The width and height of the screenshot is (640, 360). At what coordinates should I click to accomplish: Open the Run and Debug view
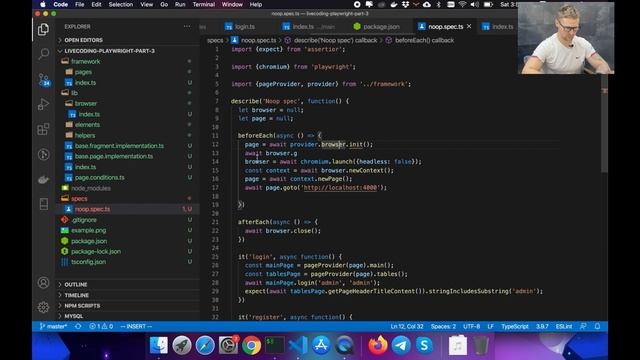pyautogui.click(x=43, y=104)
